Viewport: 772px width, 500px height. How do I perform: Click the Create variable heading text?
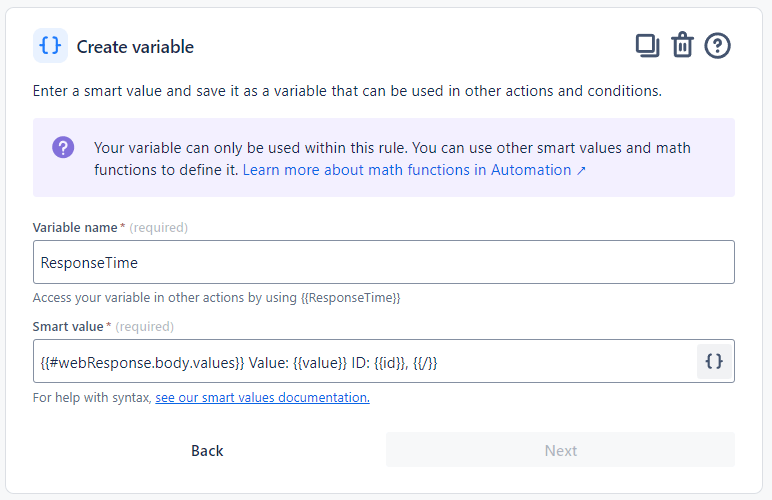coord(135,47)
